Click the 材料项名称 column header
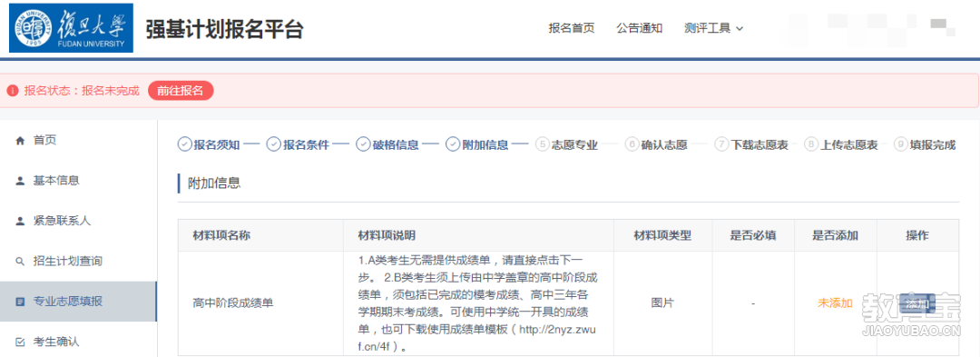 (222, 235)
